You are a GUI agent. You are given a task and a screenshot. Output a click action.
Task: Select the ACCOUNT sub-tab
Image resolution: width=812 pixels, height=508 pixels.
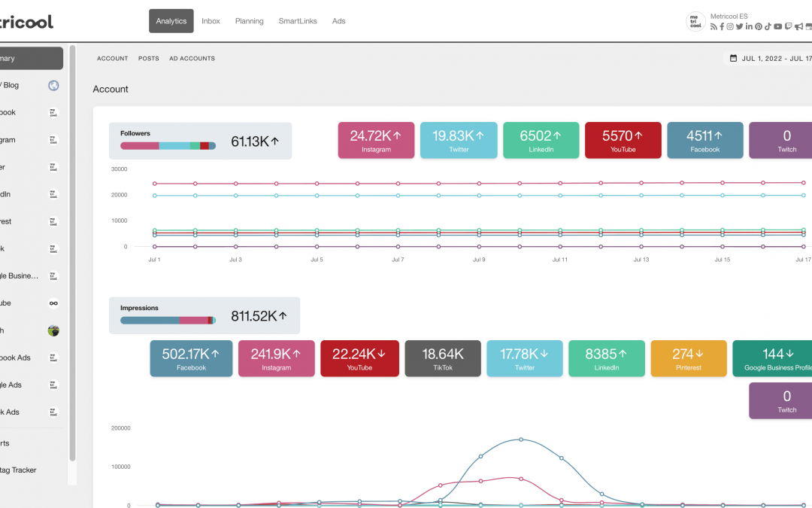[x=112, y=59]
